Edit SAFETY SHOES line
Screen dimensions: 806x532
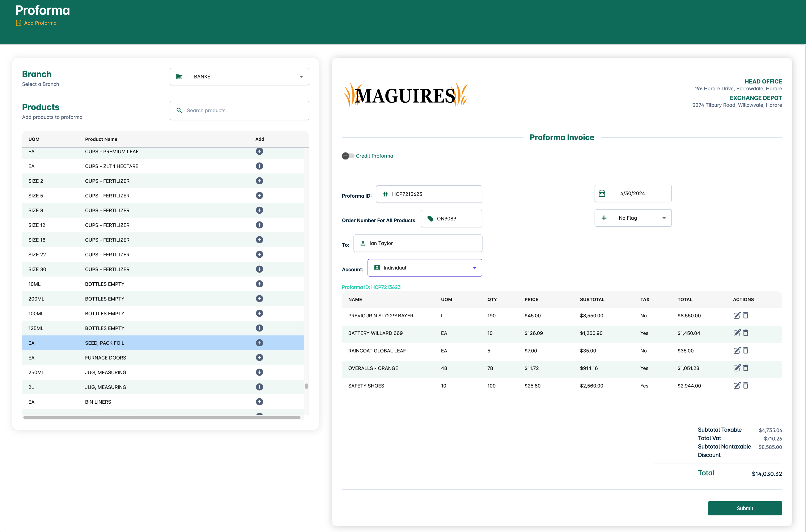[737, 385]
